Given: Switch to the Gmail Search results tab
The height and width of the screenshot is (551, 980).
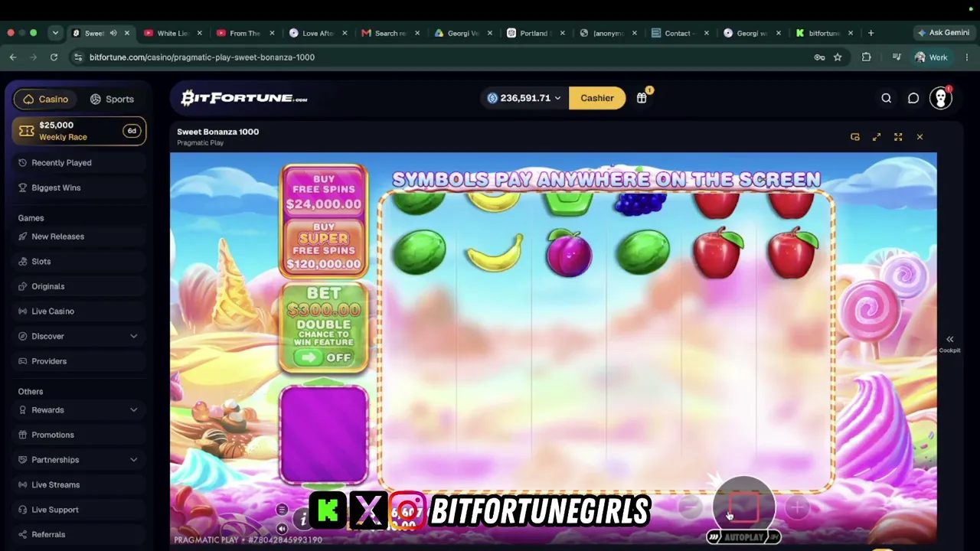Looking at the screenshot, I should (390, 33).
